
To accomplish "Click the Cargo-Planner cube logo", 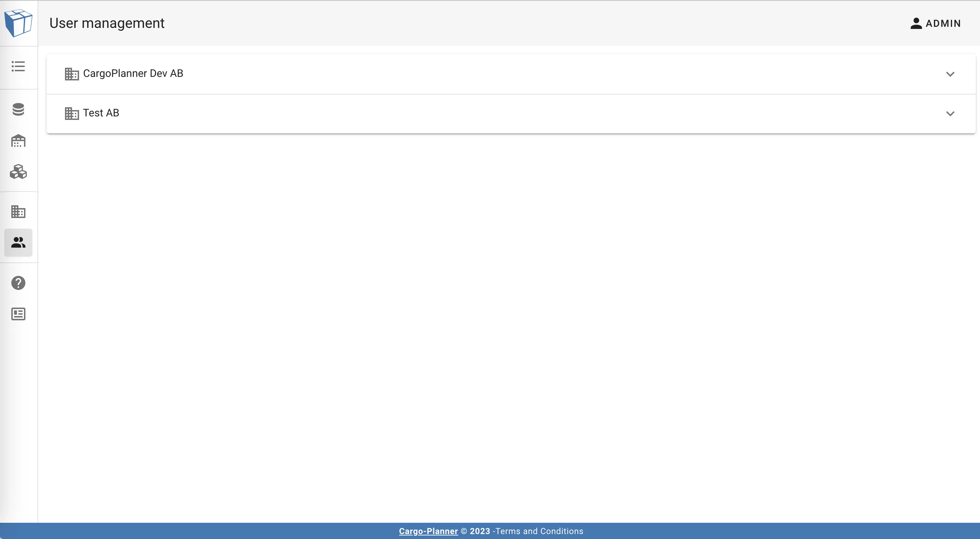I will 18,23.
